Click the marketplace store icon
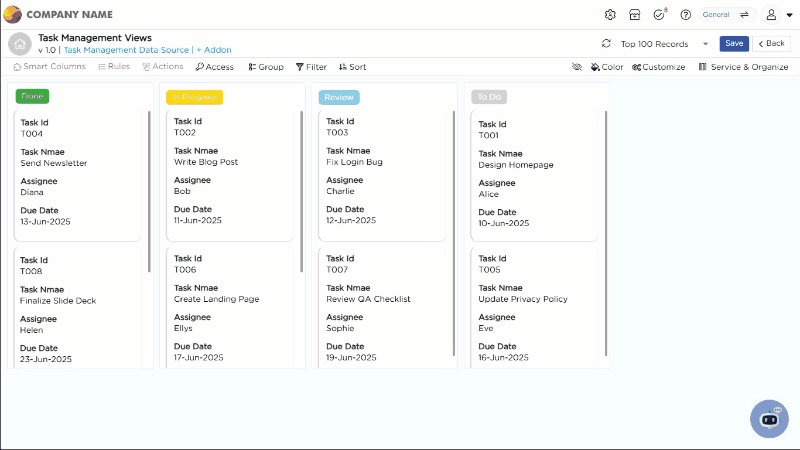The image size is (800, 450). pyautogui.click(x=634, y=15)
